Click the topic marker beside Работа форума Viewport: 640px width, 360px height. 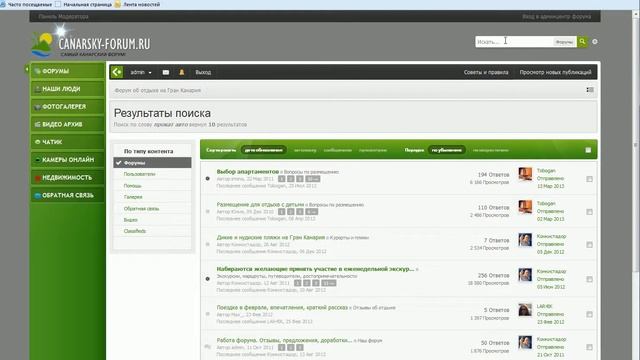pos(208,347)
